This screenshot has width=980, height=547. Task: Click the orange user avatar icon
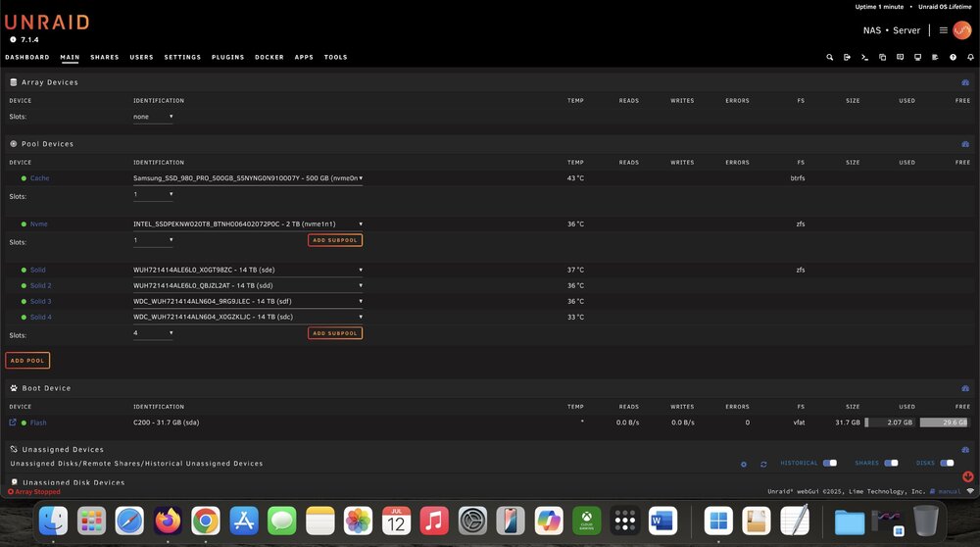click(x=962, y=30)
